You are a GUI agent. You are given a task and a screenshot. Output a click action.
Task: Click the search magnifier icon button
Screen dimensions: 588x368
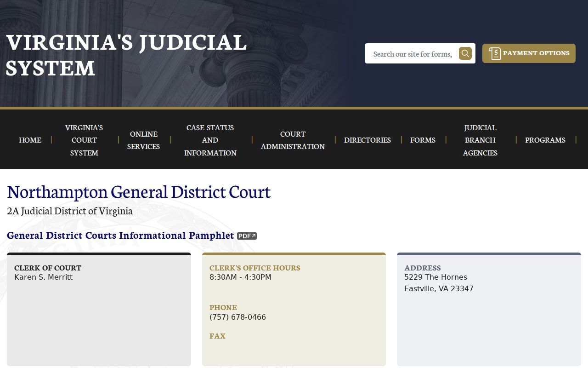tap(465, 53)
